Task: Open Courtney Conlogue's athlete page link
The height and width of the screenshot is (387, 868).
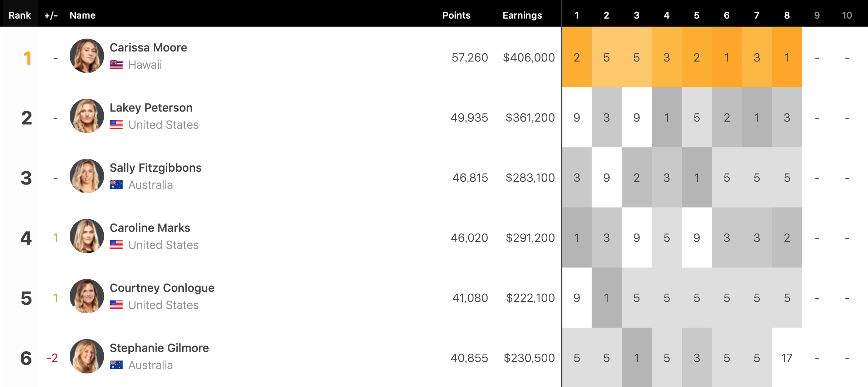Action: coord(162,288)
